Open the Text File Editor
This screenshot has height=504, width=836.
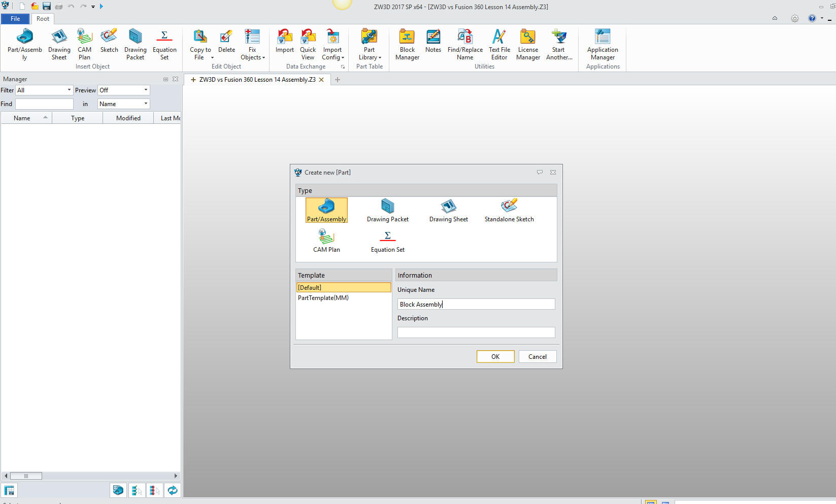(x=499, y=44)
